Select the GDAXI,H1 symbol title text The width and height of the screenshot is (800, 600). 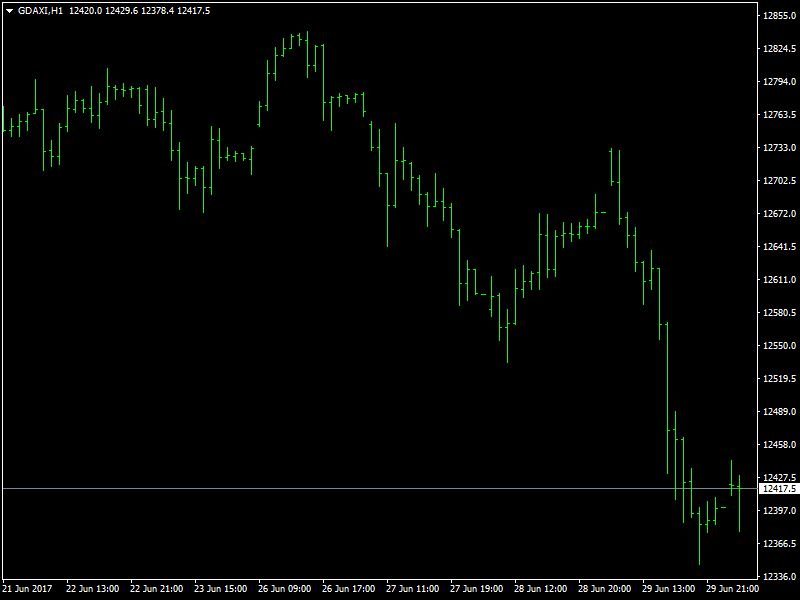[40, 11]
